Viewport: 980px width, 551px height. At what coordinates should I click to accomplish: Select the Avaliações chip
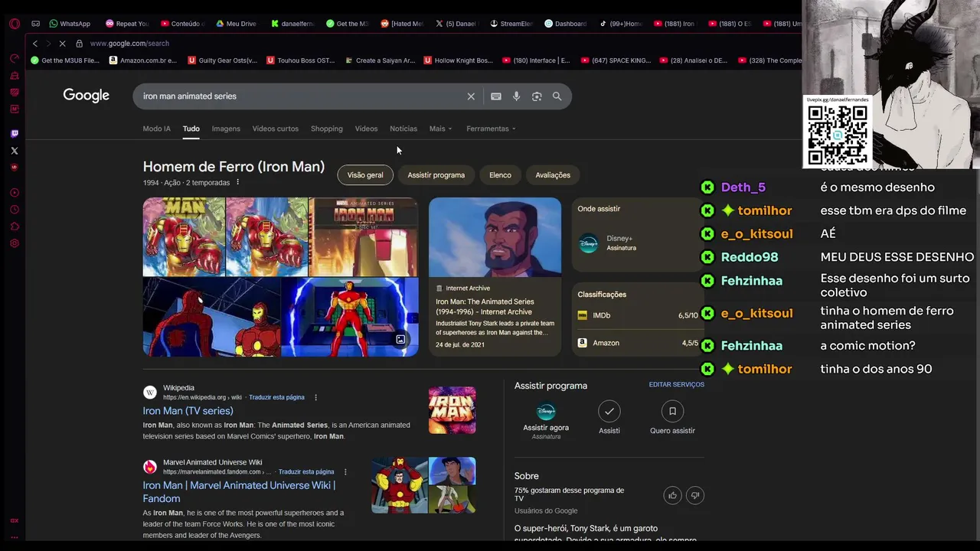tap(553, 175)
